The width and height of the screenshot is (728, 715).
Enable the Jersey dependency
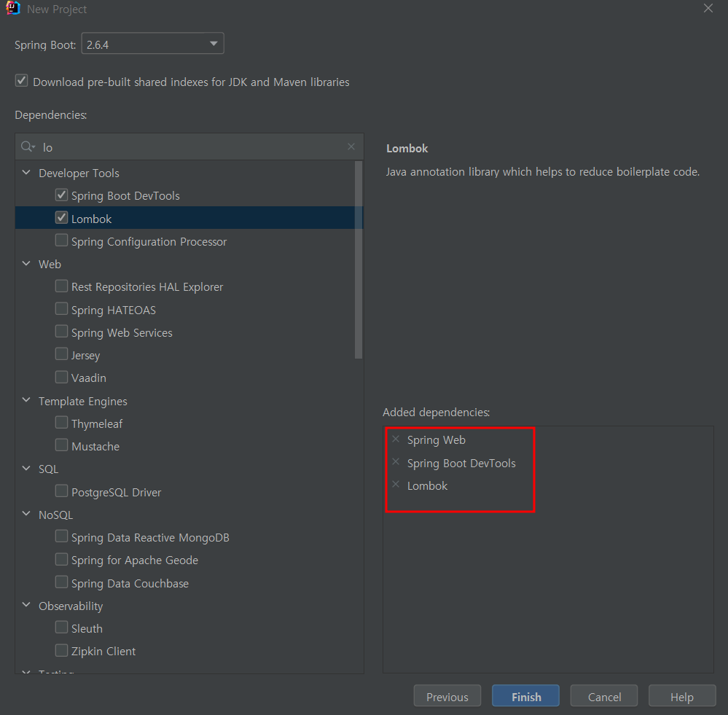pyautogui.click(x=61, y=353)
